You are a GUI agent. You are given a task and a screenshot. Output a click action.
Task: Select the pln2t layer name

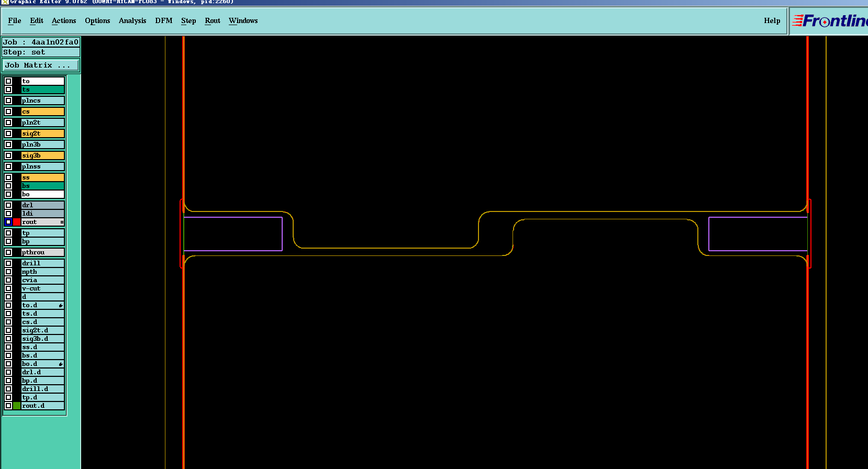tap(43, 122)
